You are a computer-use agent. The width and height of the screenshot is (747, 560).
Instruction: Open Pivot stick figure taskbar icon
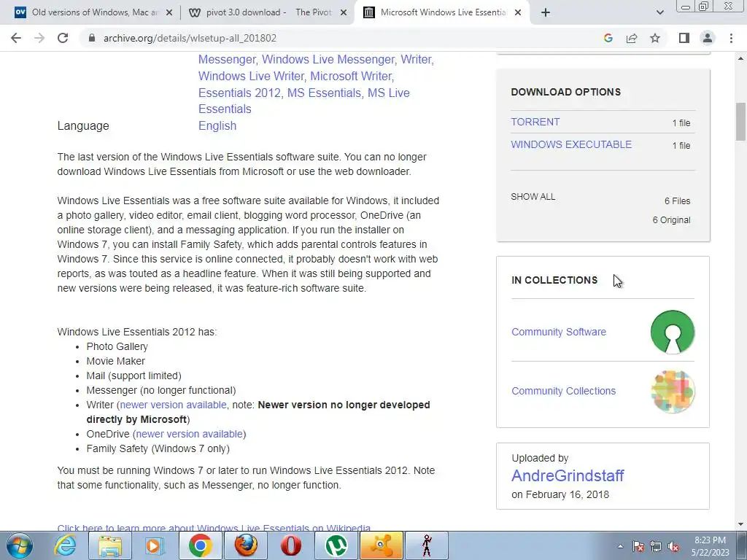427,545
